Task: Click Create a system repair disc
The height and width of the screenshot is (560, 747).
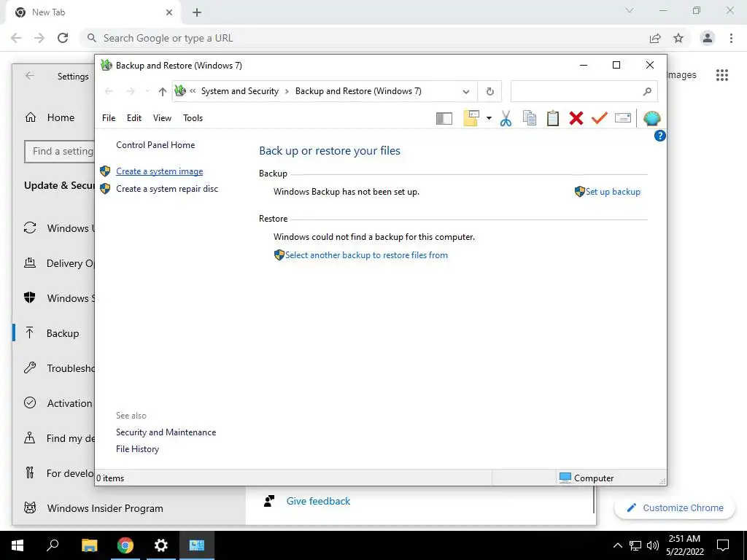Action: (167, 189)
